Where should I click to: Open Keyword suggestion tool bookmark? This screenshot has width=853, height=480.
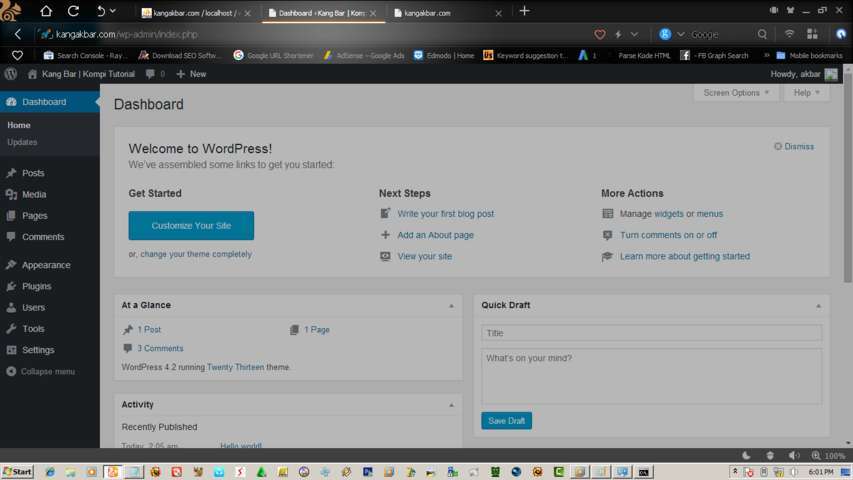point(526,56)
